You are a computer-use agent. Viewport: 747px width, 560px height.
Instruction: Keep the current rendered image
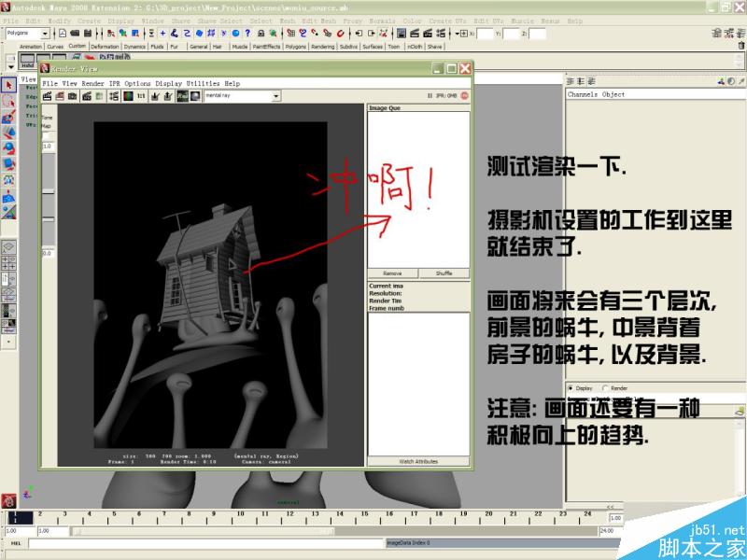[x=153, y=98]
